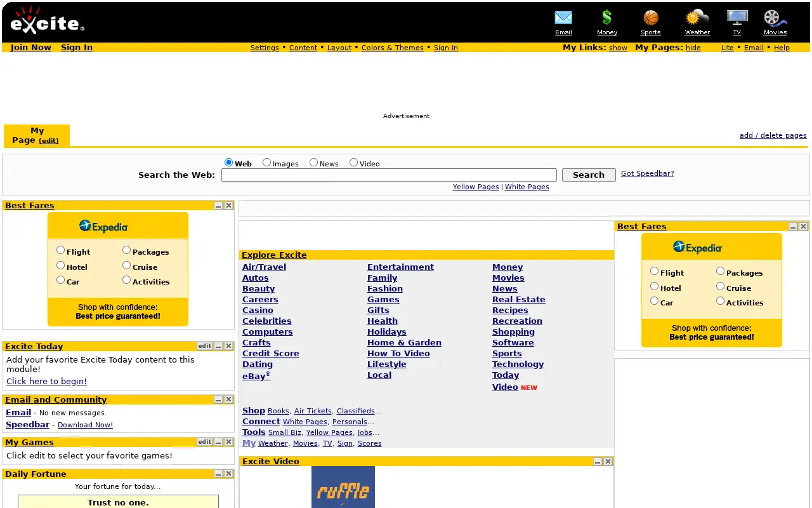The image size is (812, 508).
Task: Open the ruffle thumbnail in Excite Video
Action: click(343, 487)
